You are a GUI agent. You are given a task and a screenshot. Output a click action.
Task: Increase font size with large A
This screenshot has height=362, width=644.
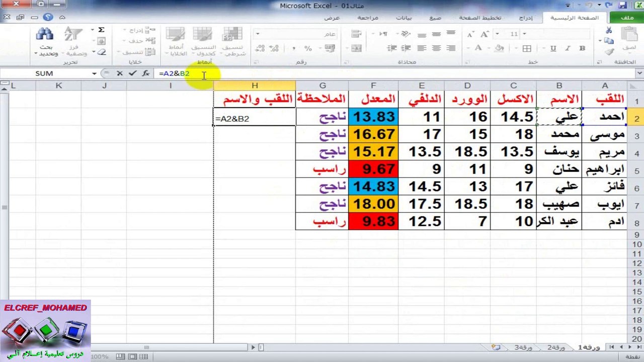tap(485, 34)
